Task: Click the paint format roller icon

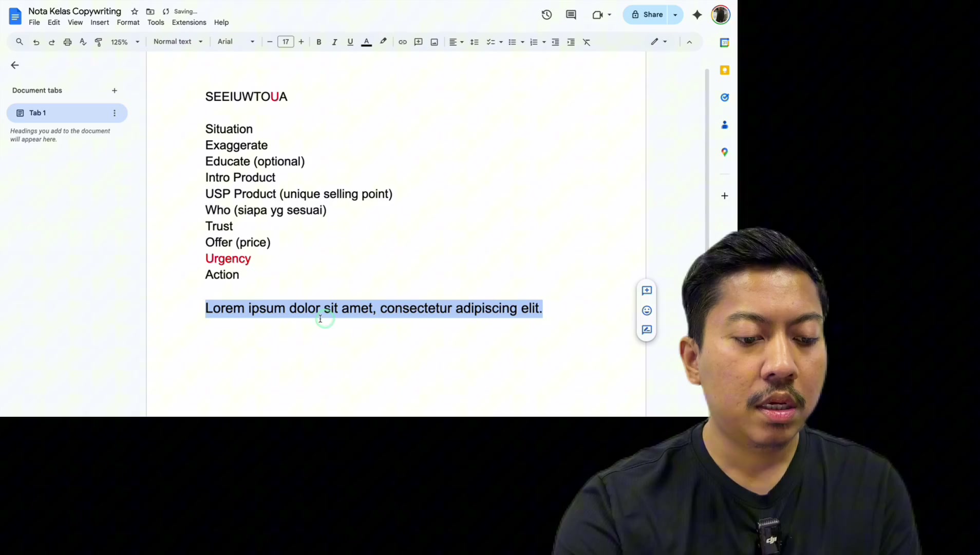Action: pos(99,42)
